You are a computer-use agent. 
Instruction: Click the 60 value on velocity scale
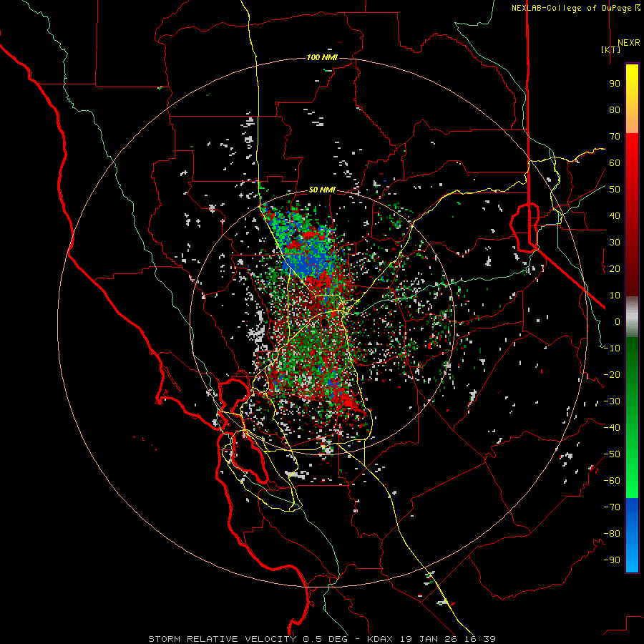615,162
